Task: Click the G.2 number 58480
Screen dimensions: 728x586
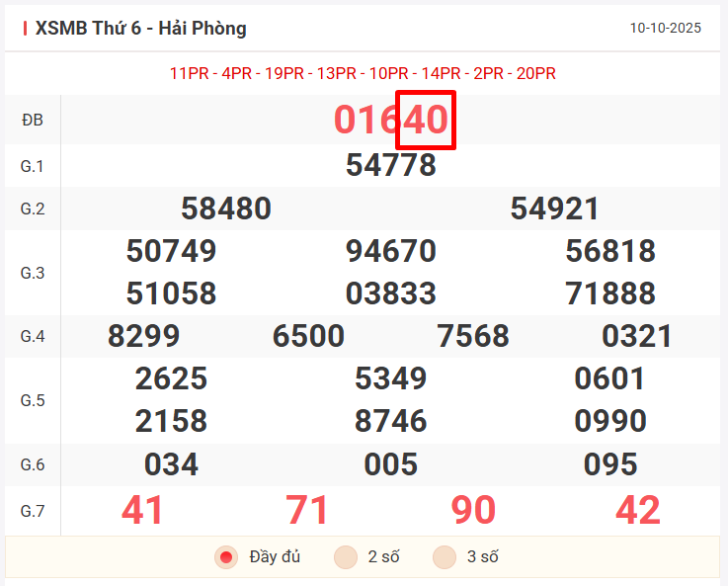Action: pos(226,209)
